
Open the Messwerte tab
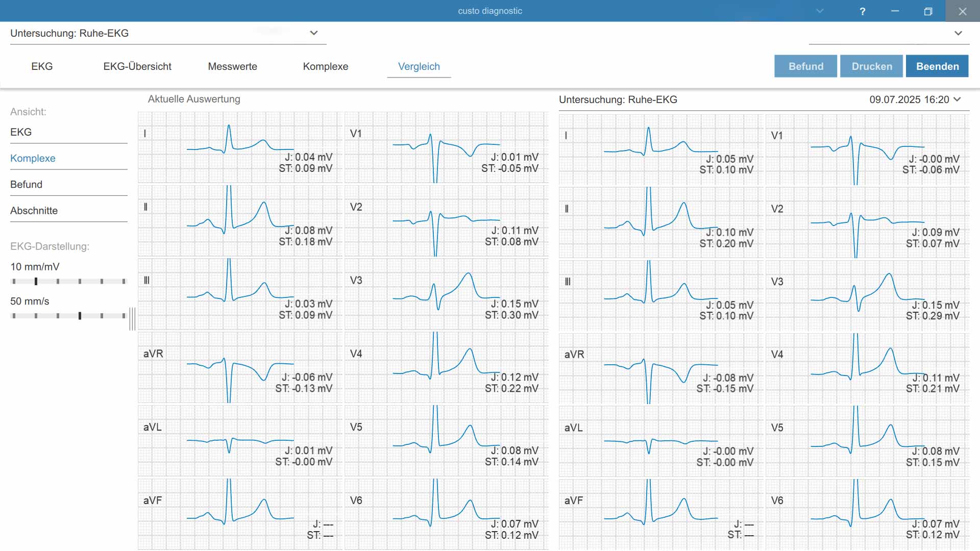(233, 66)
